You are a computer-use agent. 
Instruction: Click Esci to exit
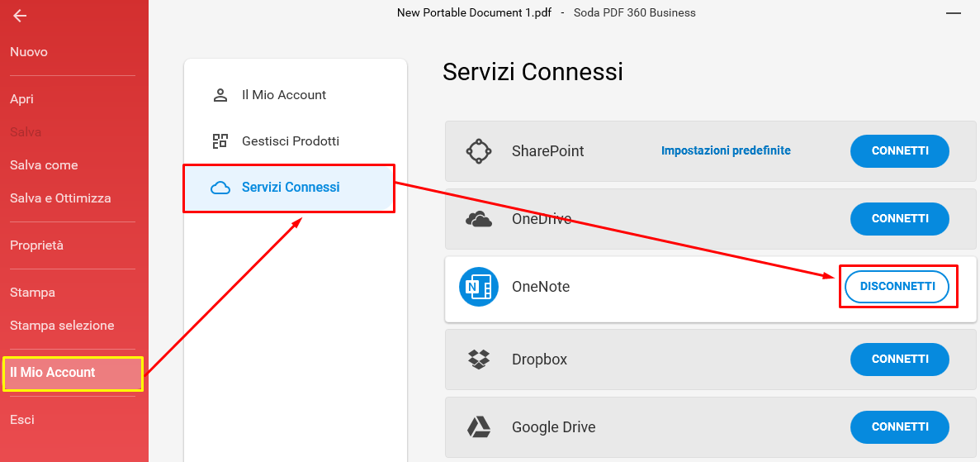[21, 419]
